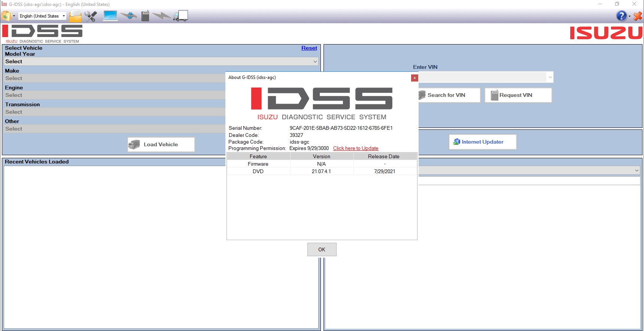The height and width of the screenshot is (331, 644).
Task: Minimize the G-IDSS window
Action: point(600,4)
